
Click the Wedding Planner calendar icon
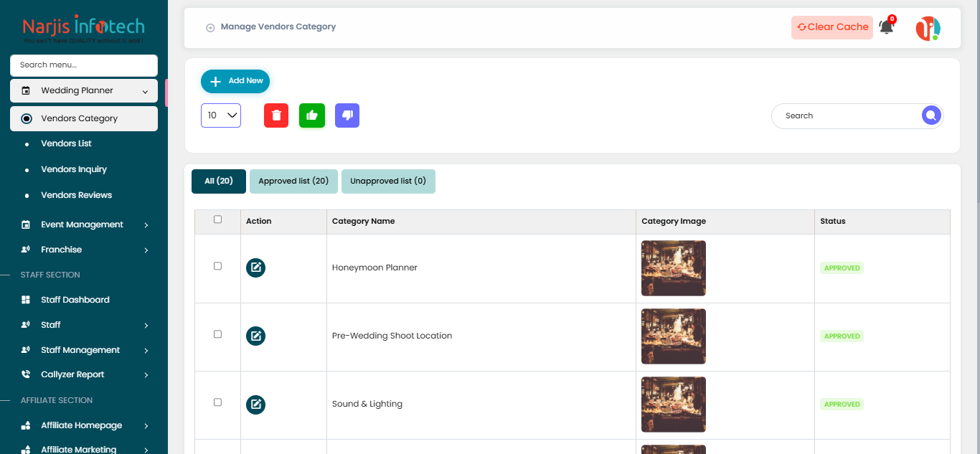26,91
